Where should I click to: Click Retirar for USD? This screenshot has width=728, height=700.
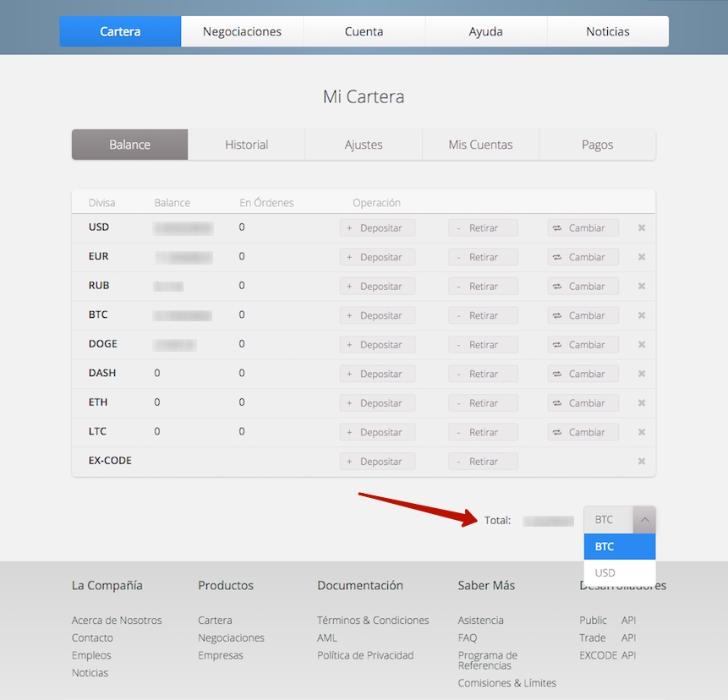click(x=483, y=228)
